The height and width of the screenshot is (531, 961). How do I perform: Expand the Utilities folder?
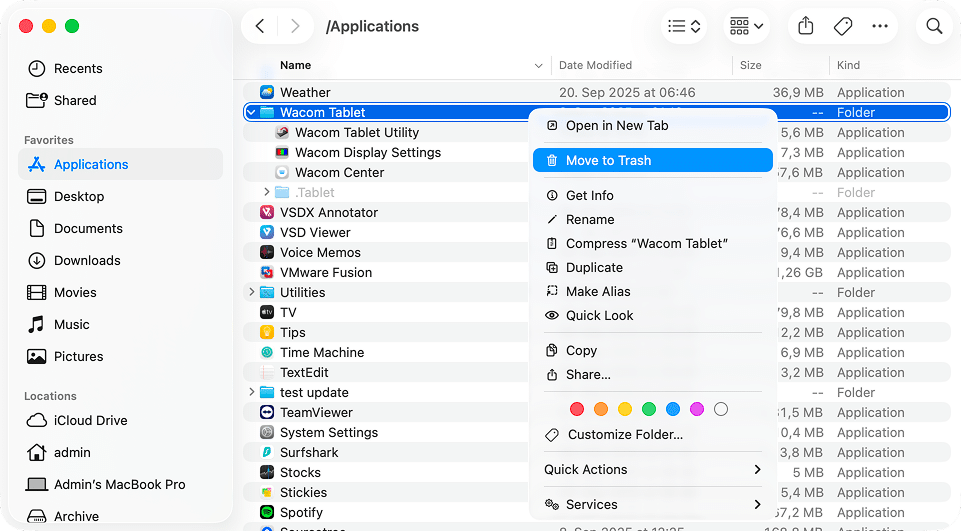point(251,292)
